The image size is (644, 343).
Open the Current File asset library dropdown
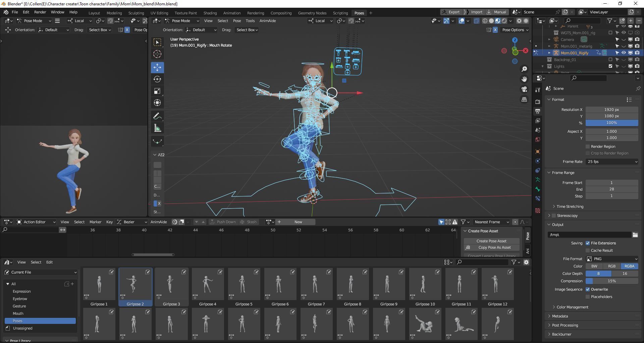coord(41,272)
